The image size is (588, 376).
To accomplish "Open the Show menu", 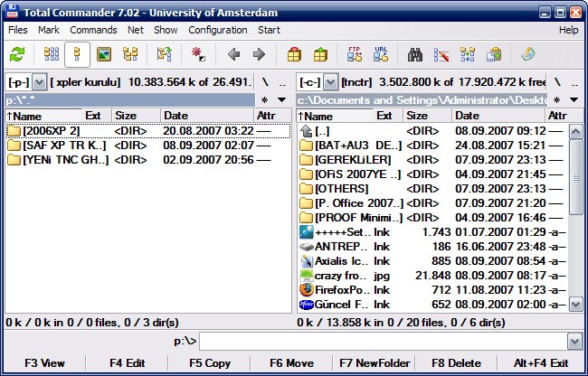I will pos(166,30).
